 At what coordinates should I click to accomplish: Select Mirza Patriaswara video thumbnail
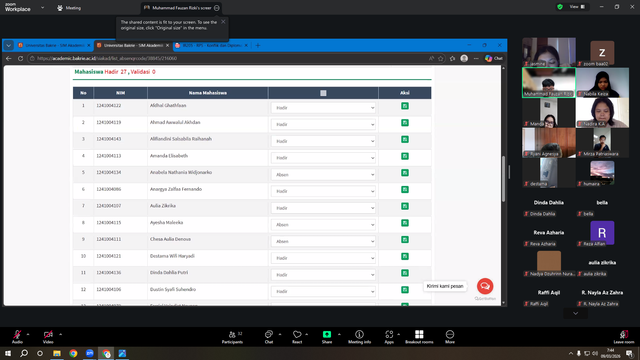602,142
